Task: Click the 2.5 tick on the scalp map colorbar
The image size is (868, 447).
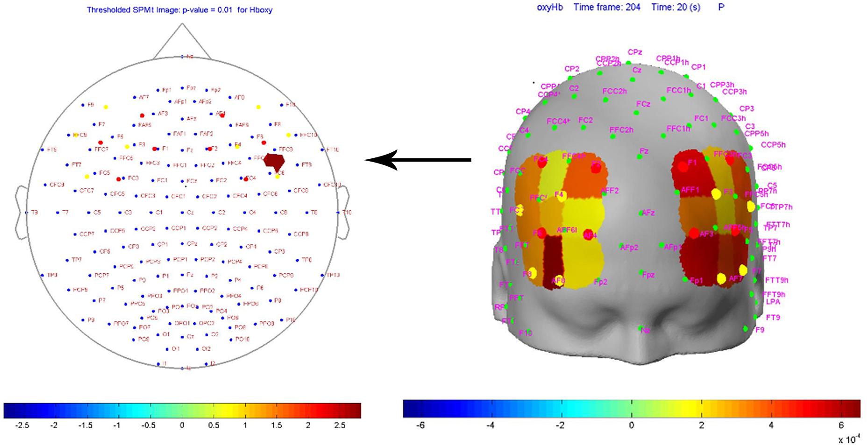Action: 340,426
